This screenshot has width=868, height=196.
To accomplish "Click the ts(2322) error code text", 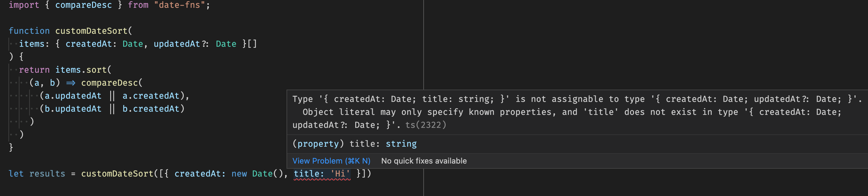I will click(426, 125).
